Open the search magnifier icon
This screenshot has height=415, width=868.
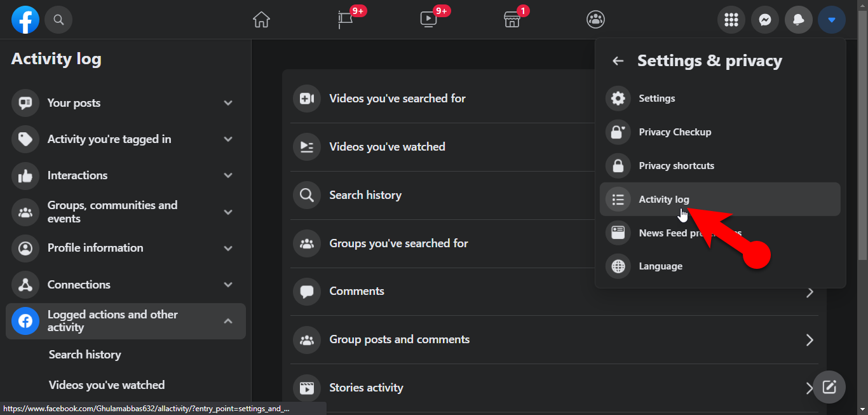[58, 20]
